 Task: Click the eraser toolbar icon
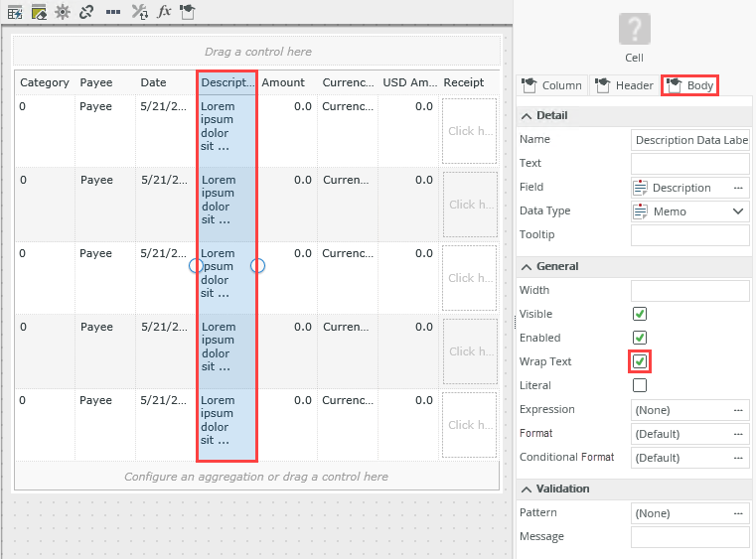[x=39, y=12]
